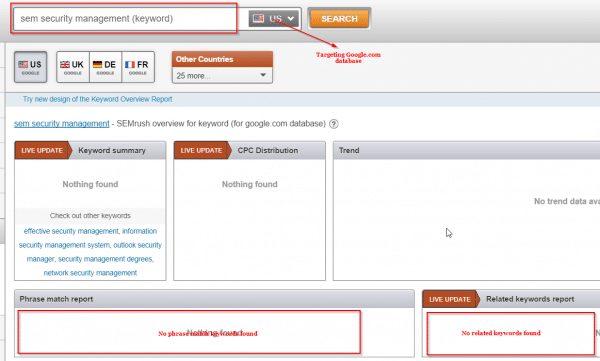Image resolution: width=600 pixels, height=361 pixels.
Task: Open the US database dropdown beside search box
Action: coord(274,18)
